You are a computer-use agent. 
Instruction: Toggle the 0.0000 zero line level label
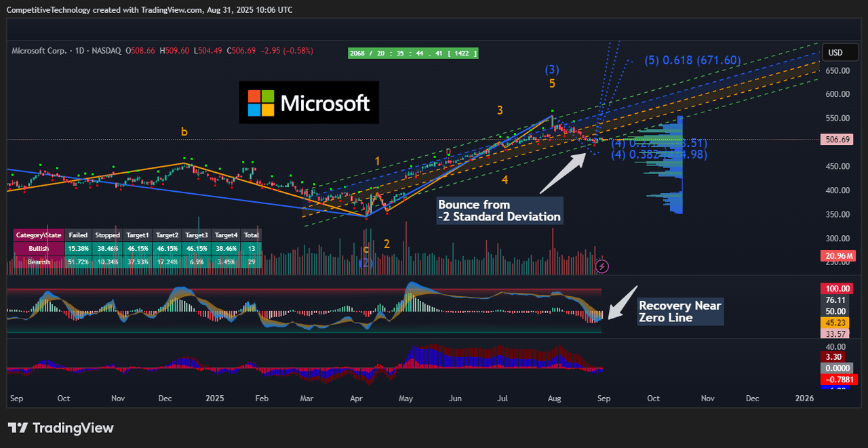point(836,367)
